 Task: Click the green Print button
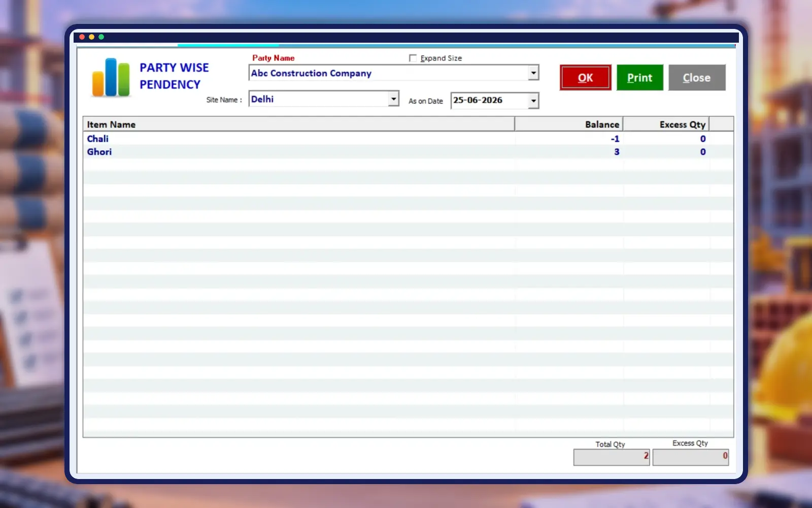[x=639, y=78]
